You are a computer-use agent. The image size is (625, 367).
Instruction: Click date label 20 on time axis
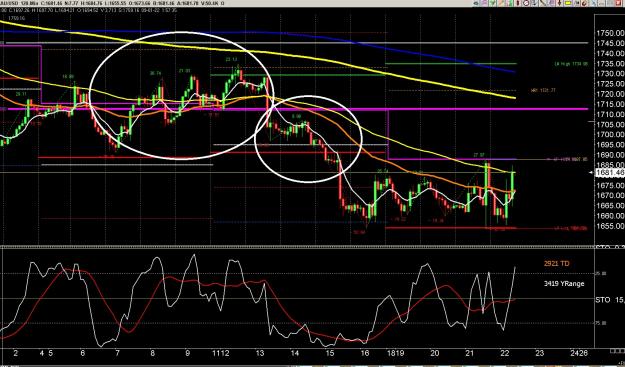[x=435, y=353]
